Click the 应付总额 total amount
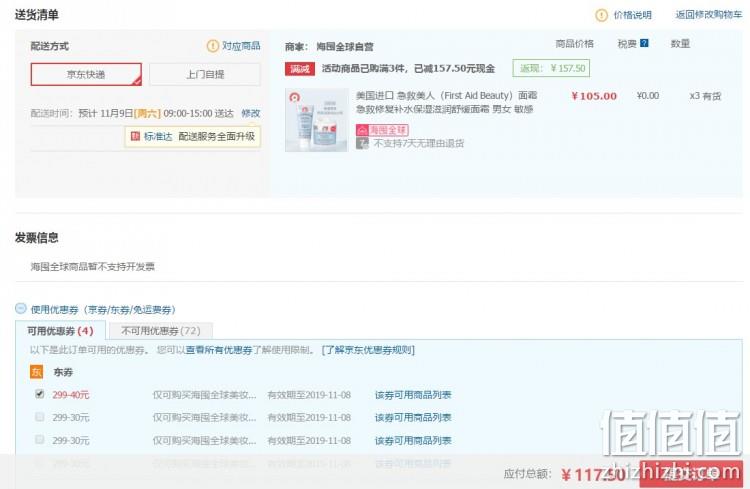The width and height of the screenshot is (750, 489). (594, 475)
